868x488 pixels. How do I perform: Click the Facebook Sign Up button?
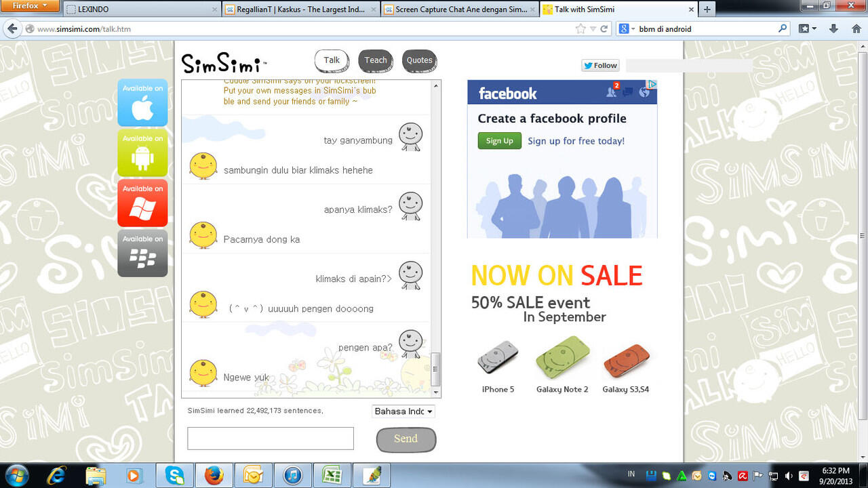point(499,140)
